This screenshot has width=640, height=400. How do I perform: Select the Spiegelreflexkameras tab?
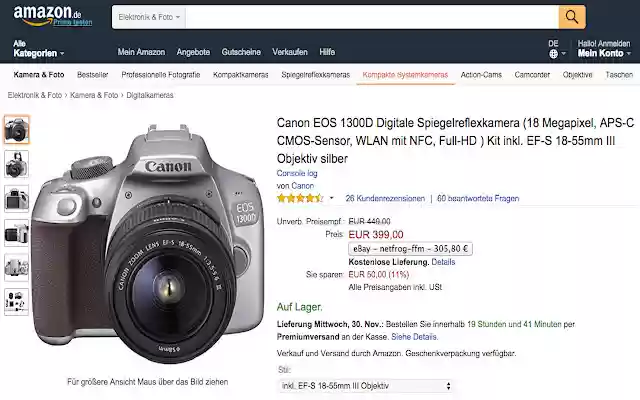[316, 75]
